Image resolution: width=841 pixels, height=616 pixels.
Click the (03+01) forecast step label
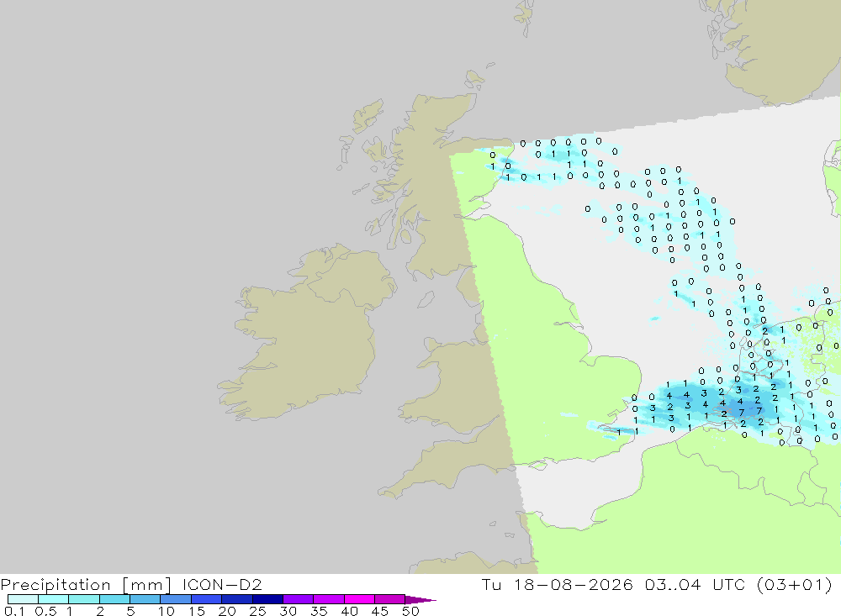(795, 584)
